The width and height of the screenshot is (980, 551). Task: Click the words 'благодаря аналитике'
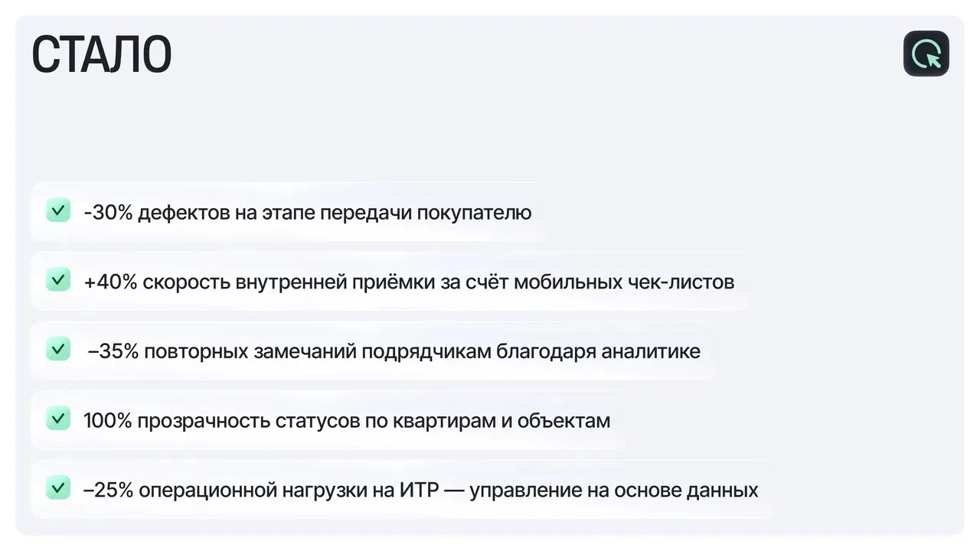click(598, 351)
